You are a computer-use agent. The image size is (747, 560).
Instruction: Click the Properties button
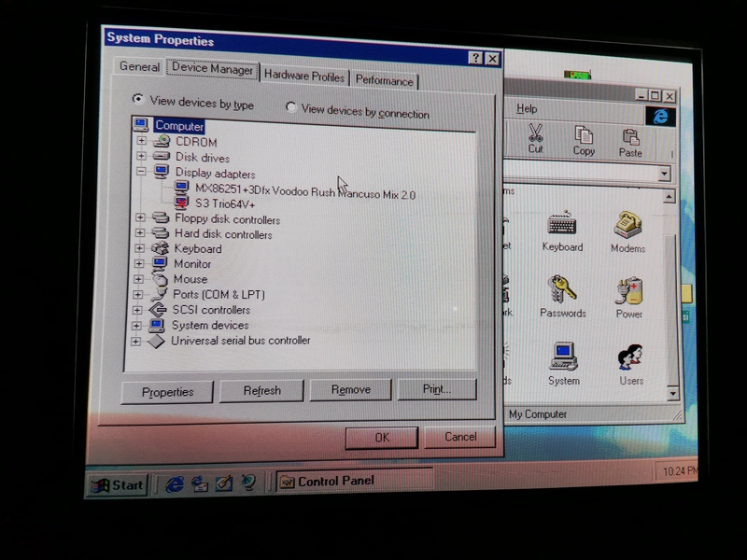click(x=167, y=392)
